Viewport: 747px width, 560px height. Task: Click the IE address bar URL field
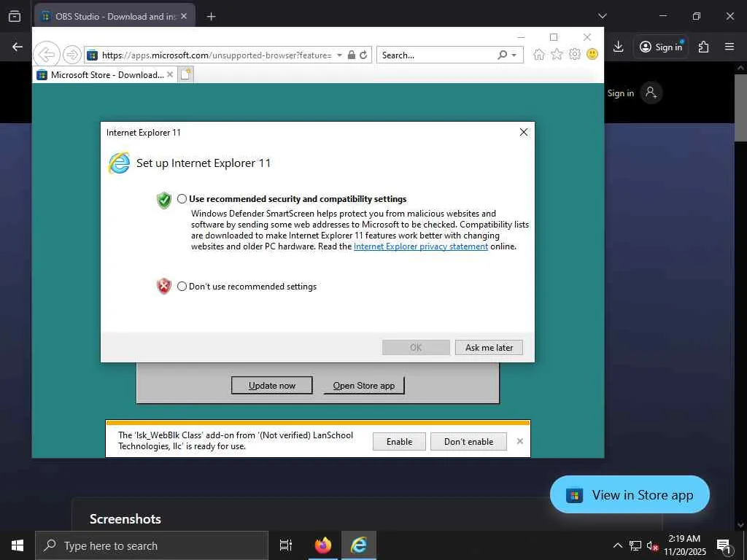tap(216, 55)
